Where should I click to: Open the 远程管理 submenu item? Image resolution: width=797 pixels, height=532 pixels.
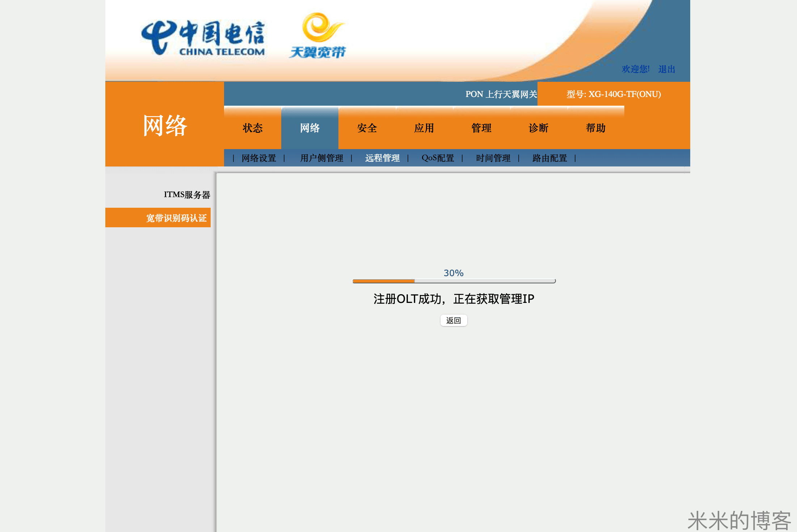[382, 158]
